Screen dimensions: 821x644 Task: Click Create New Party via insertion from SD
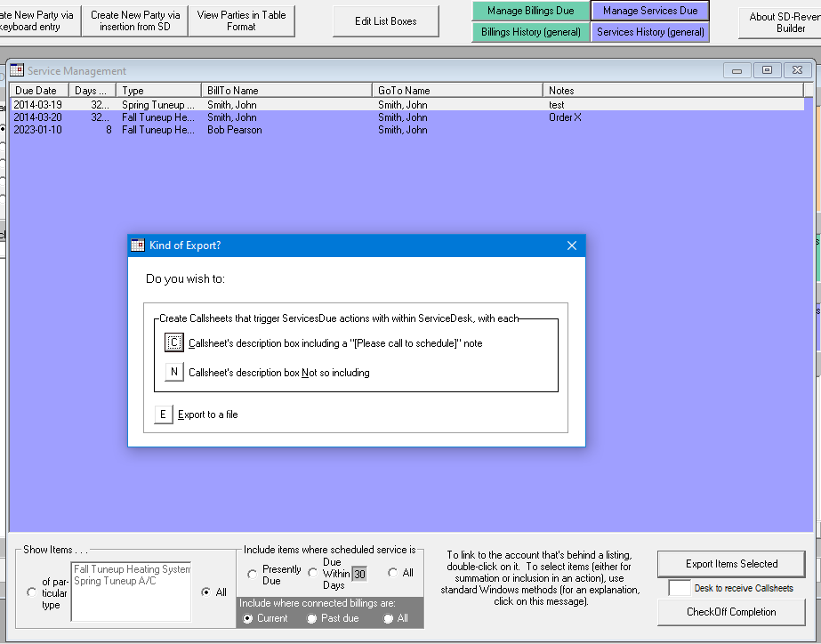(133, 21)
